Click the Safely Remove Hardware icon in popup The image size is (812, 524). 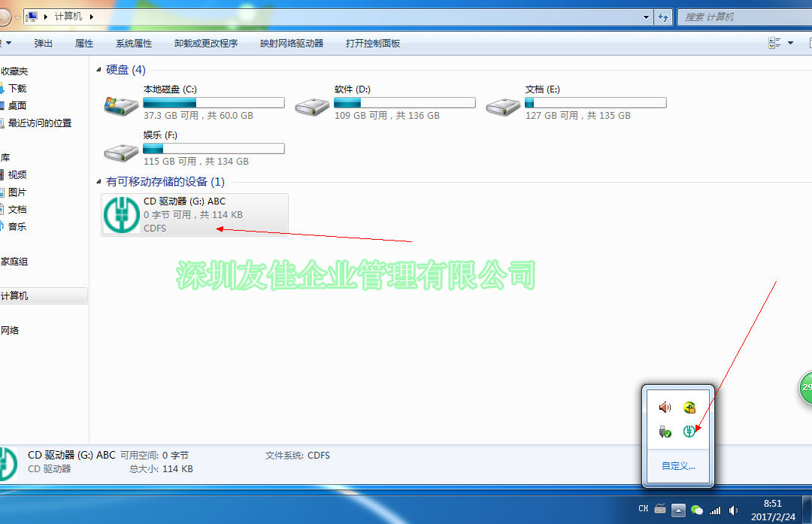(x=665, y=432)
